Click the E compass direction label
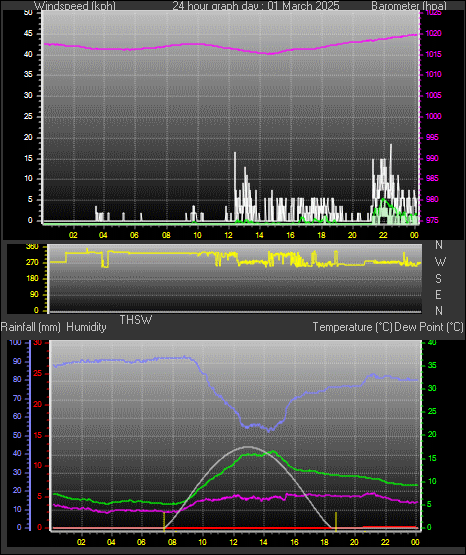 (438, 294)
